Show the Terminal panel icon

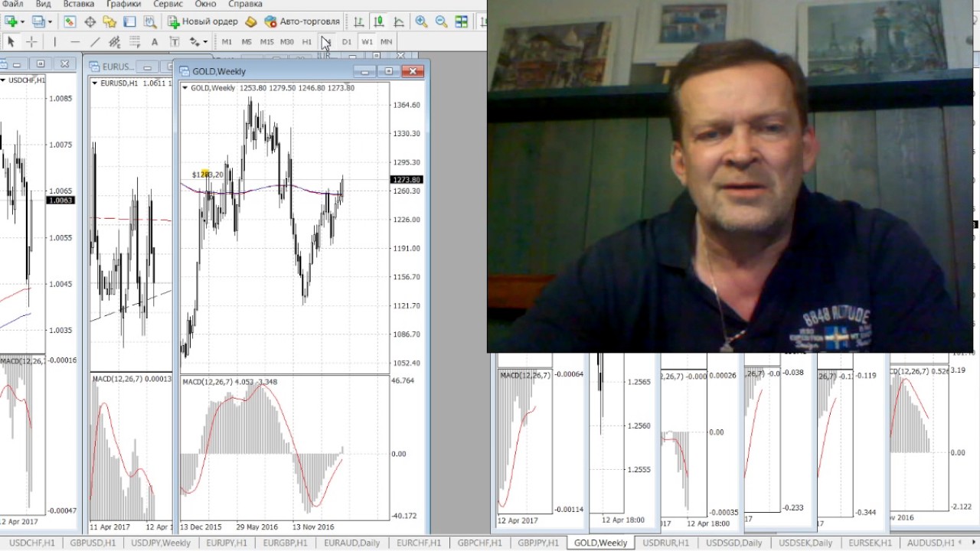[129, 21]
